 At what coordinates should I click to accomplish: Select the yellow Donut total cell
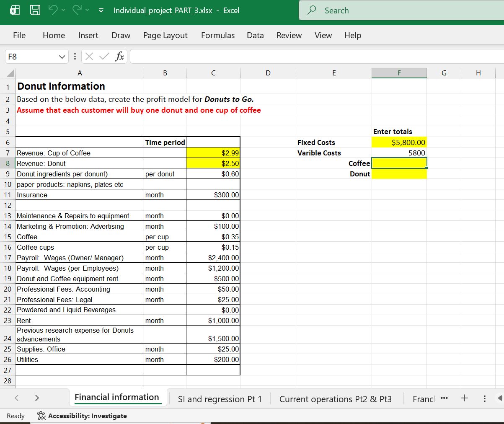tap(399, 174)
